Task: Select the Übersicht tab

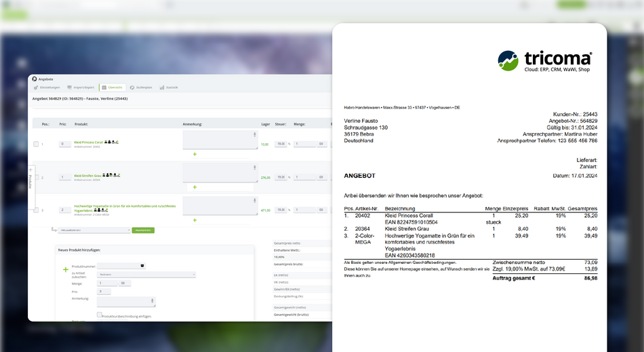Action: click(112, 87)
